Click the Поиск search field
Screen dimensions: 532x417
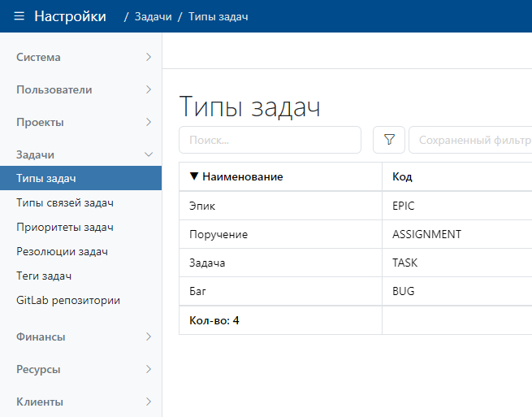click(x=270, y=140)
